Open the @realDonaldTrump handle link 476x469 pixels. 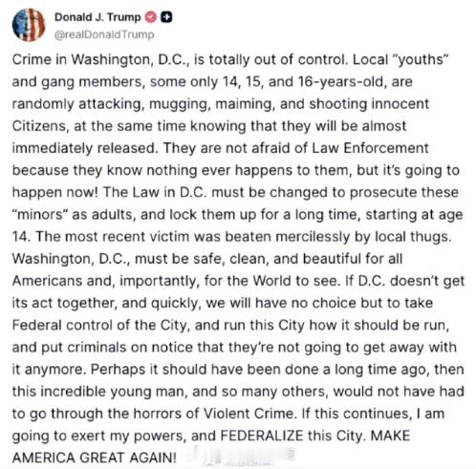104,34
